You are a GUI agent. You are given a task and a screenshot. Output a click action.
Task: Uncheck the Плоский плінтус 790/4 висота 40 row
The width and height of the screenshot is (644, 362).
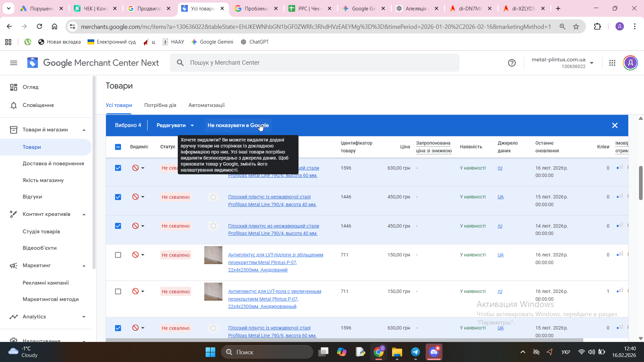(118, 197)
